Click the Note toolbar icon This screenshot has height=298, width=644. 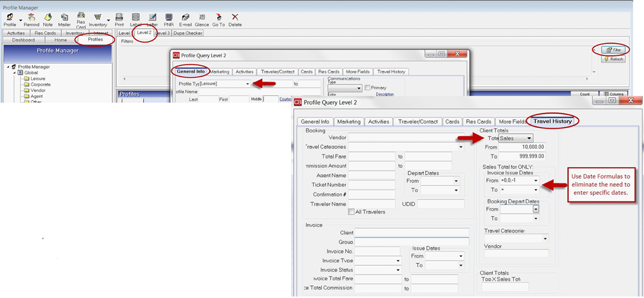48,17
